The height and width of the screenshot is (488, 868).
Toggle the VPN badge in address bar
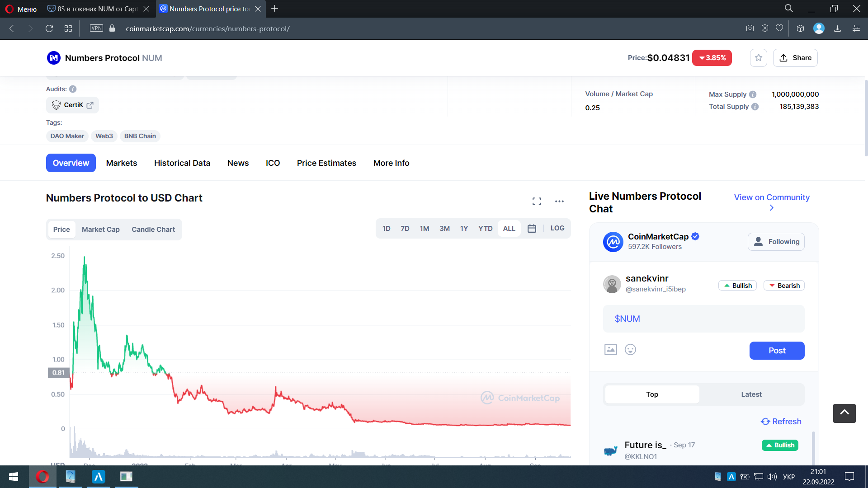96,28
